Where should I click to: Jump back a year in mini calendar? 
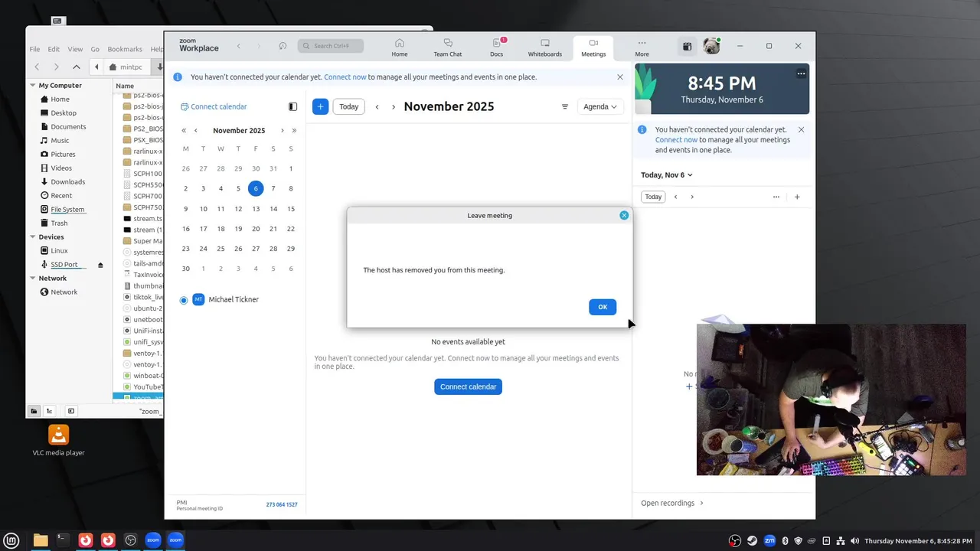pos(184,131)
